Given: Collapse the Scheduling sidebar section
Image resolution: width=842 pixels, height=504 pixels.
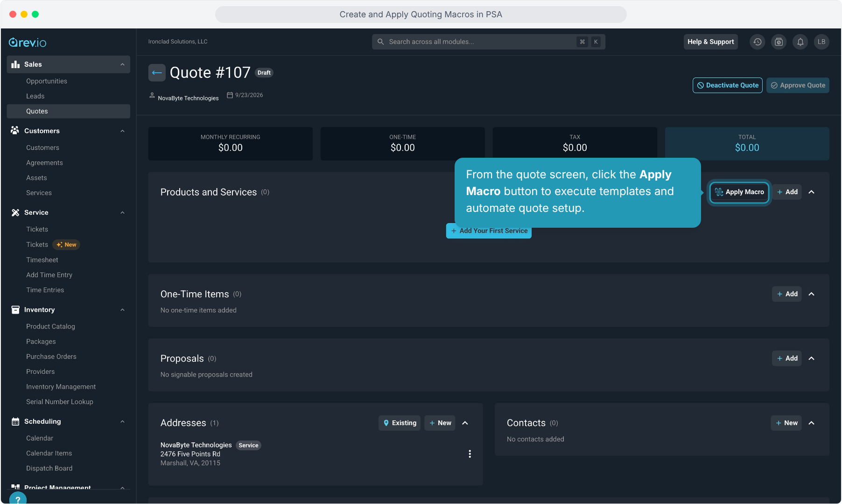Looking at the screenshot, I should click(122, 422).
